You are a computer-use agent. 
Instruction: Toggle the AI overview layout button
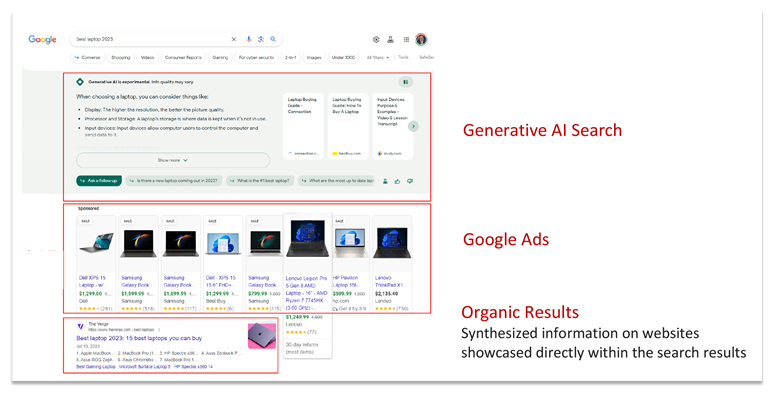click(406, 82)
